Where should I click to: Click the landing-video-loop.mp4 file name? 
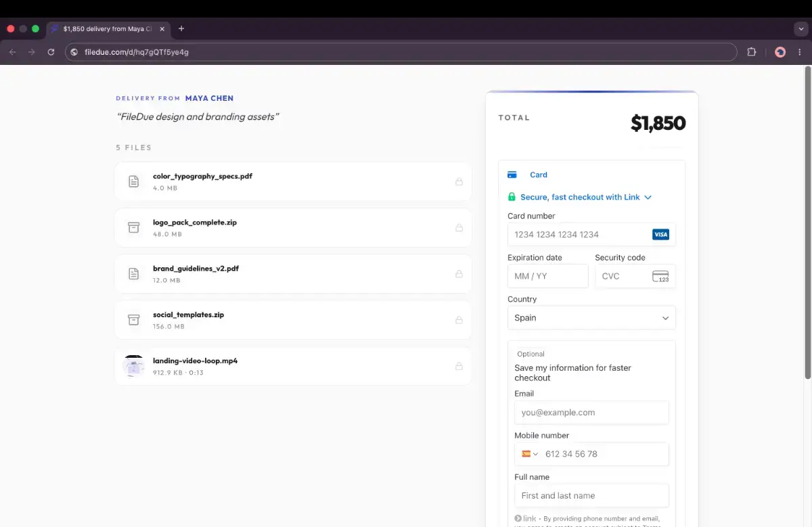click(195, 361)
